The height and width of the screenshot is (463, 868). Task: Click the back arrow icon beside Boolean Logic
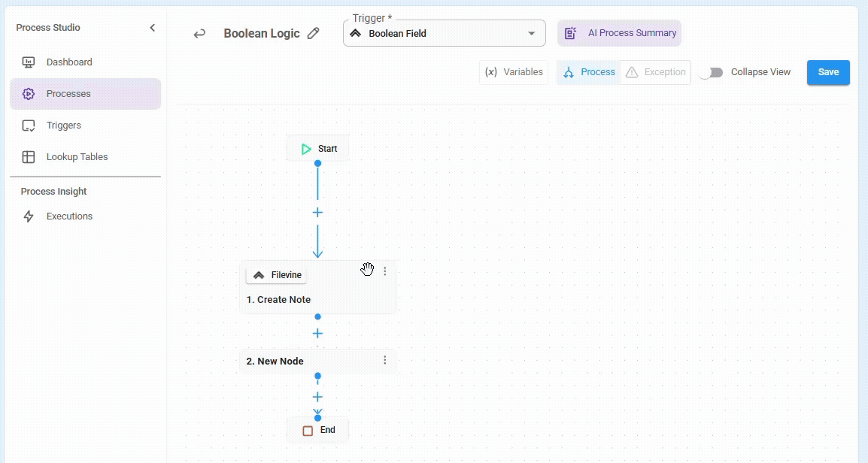(x=199, y=34)
